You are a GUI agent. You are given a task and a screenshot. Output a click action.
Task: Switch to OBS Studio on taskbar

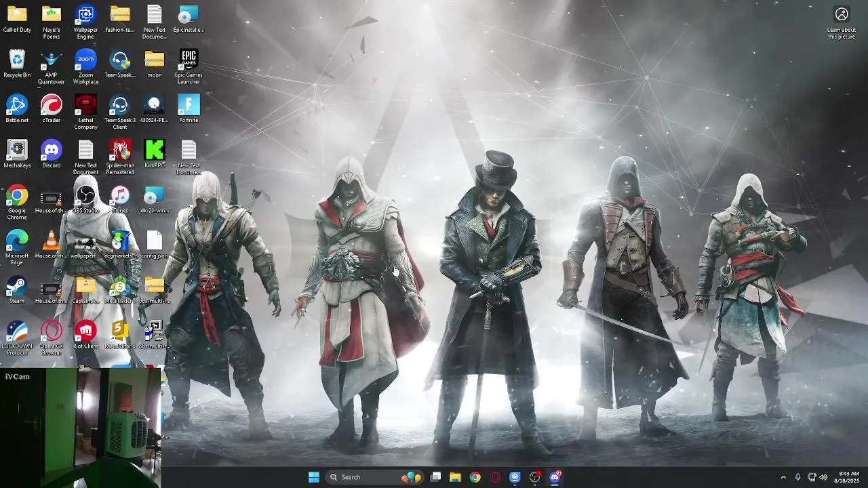coord(535,477)
